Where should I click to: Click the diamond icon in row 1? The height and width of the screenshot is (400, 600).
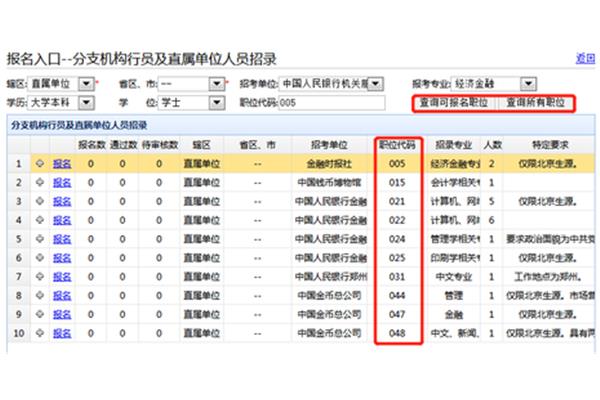coord(40,164)
